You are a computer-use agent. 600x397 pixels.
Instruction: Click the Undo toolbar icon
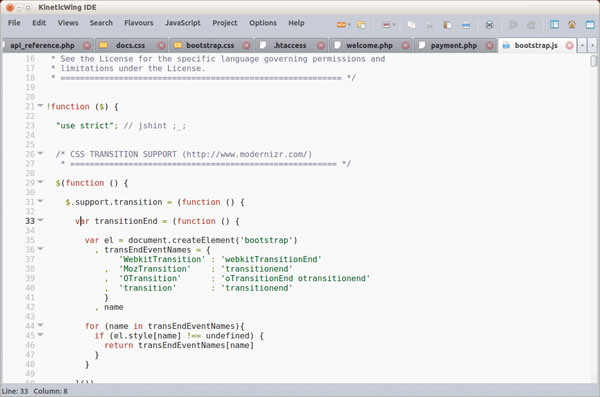click(513, 25)
